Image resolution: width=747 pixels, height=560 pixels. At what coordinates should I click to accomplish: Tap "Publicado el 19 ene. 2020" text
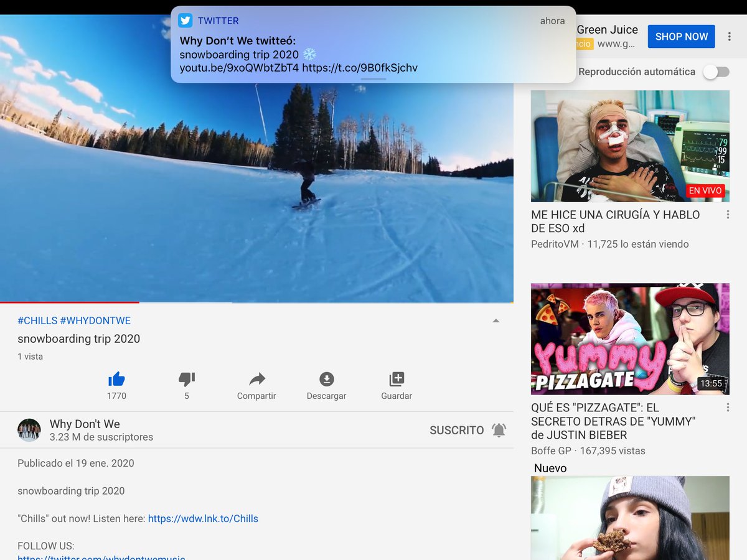76,463
